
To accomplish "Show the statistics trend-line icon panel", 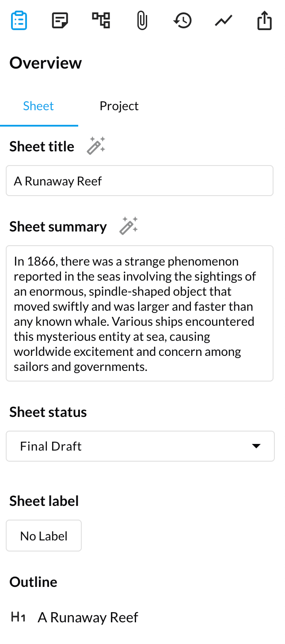I will (224, 21).
